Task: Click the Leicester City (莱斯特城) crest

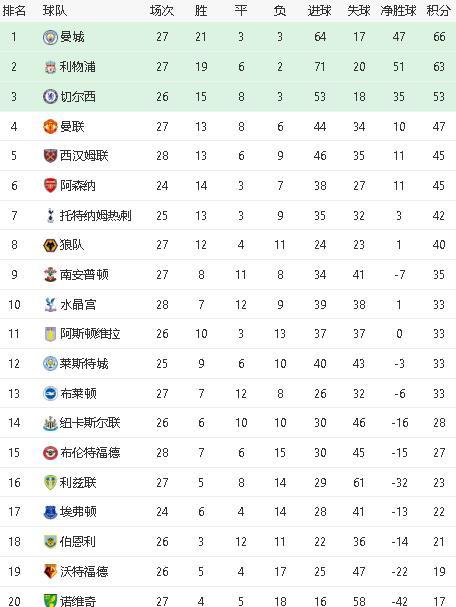Action: tap(50, 364)
